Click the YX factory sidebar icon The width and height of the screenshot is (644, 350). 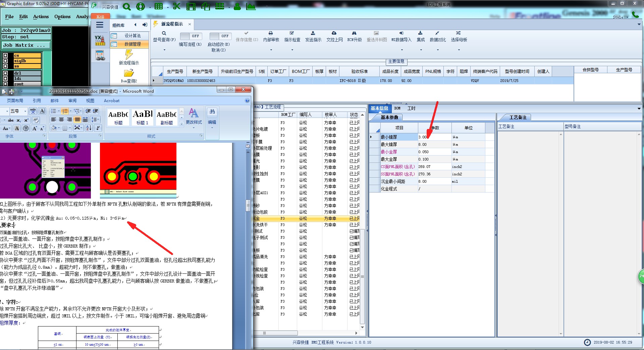click(100, 40)
